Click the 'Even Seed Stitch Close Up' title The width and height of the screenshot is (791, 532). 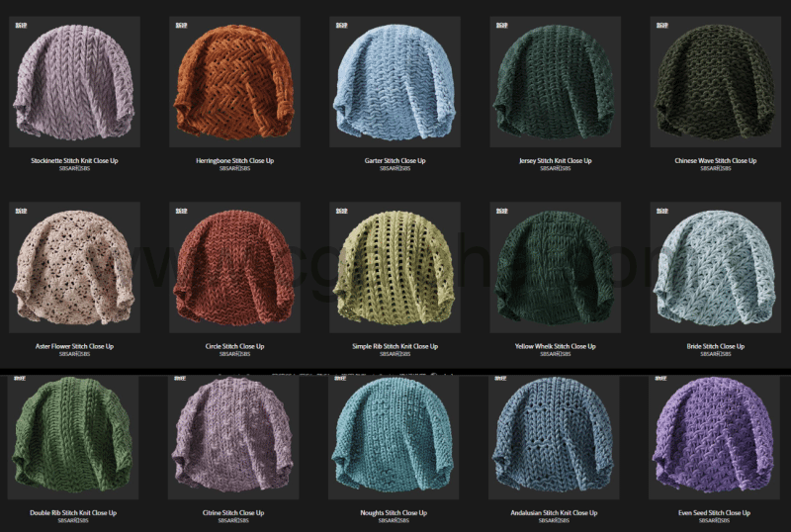(x=714, y=513)
